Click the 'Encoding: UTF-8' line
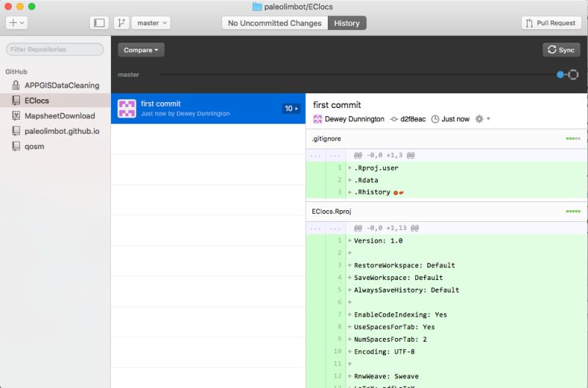 click(447, 352)
